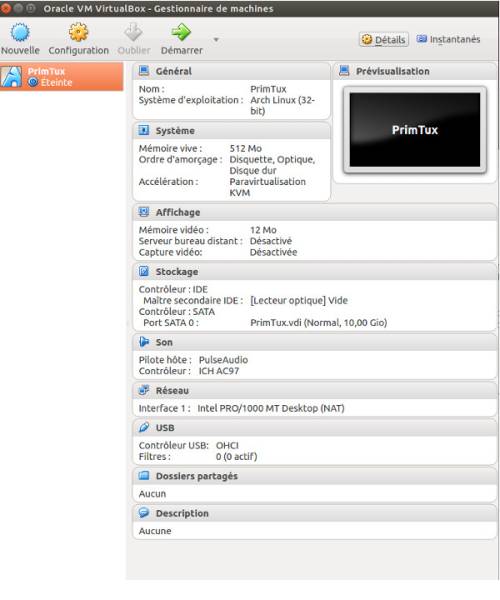Open the Démarrer dropdown arrow
Screen dimensions: 500x600
click(x=216, y=39)
